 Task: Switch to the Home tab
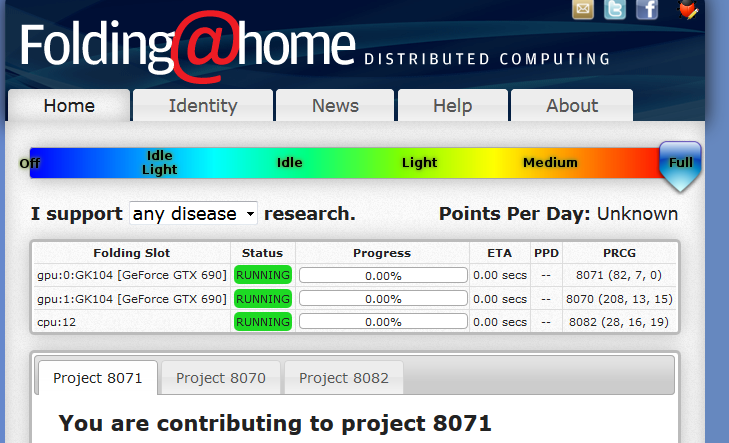[x=69, y=106]
